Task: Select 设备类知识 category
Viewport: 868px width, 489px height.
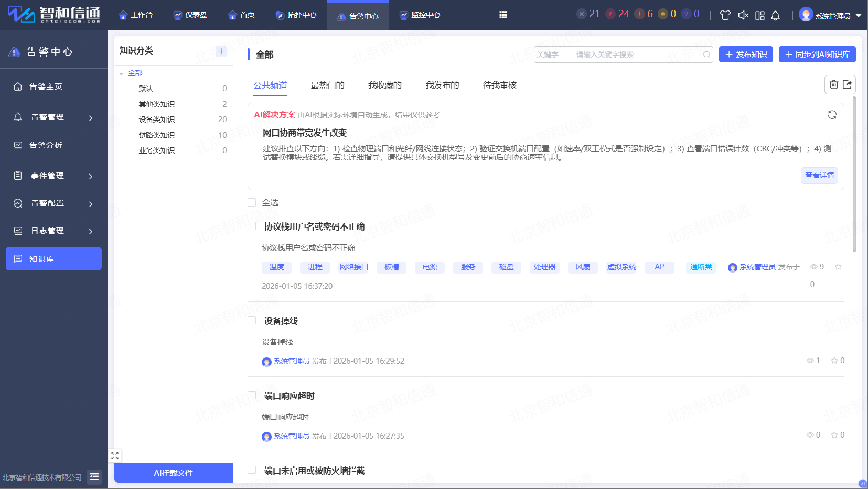Action: [x=157, y=119]
